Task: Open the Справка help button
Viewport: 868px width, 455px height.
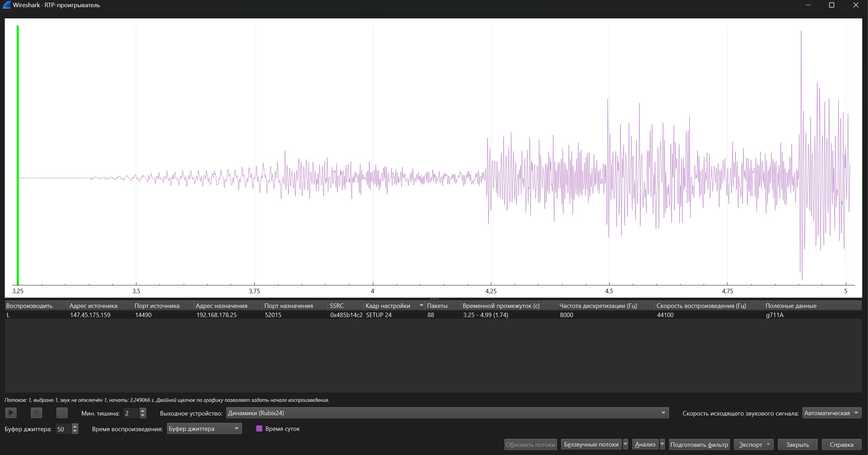Action: (x=841, y=444)
